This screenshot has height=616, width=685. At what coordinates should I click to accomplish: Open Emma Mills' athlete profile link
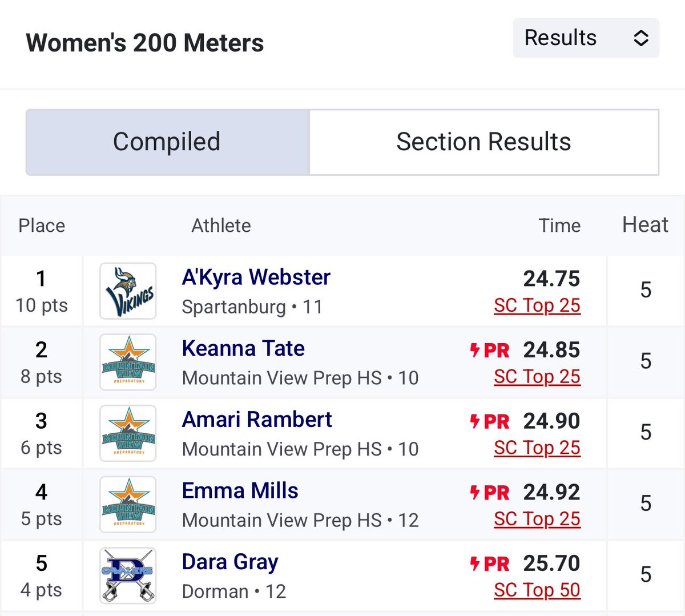coord(240,491)
